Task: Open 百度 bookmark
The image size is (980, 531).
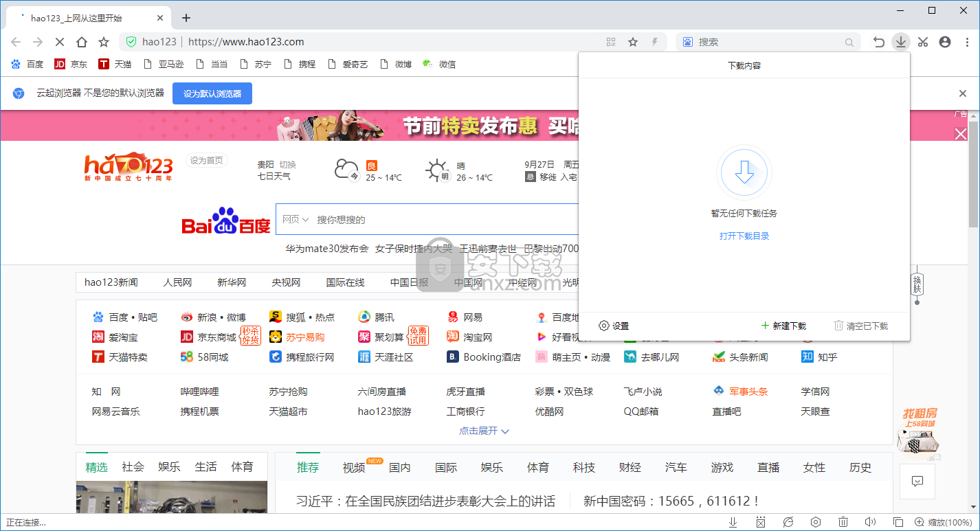Action: 27,64
